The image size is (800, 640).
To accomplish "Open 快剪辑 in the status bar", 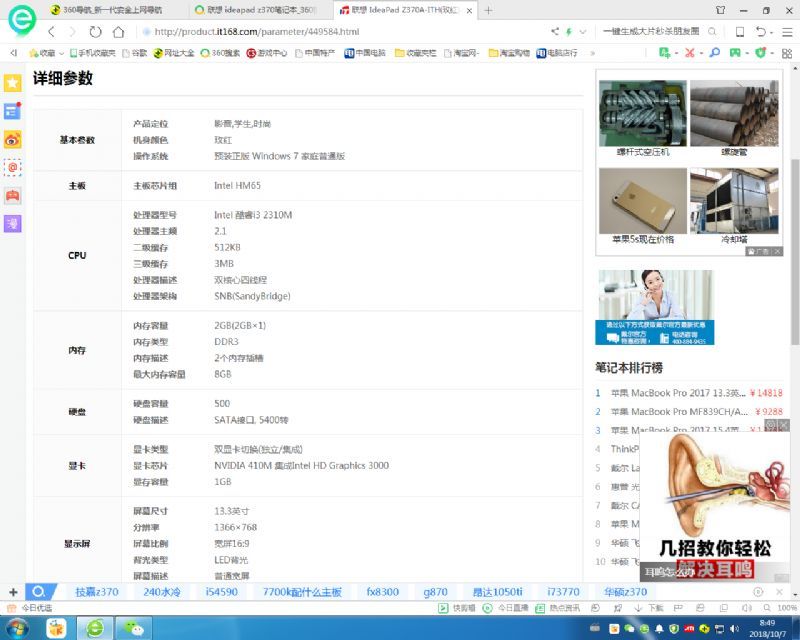I will point(457,608).
